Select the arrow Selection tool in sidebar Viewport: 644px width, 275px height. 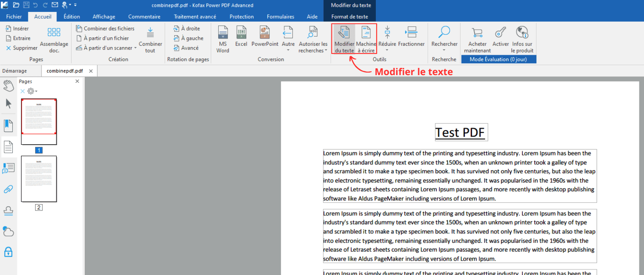click(8, 104)
